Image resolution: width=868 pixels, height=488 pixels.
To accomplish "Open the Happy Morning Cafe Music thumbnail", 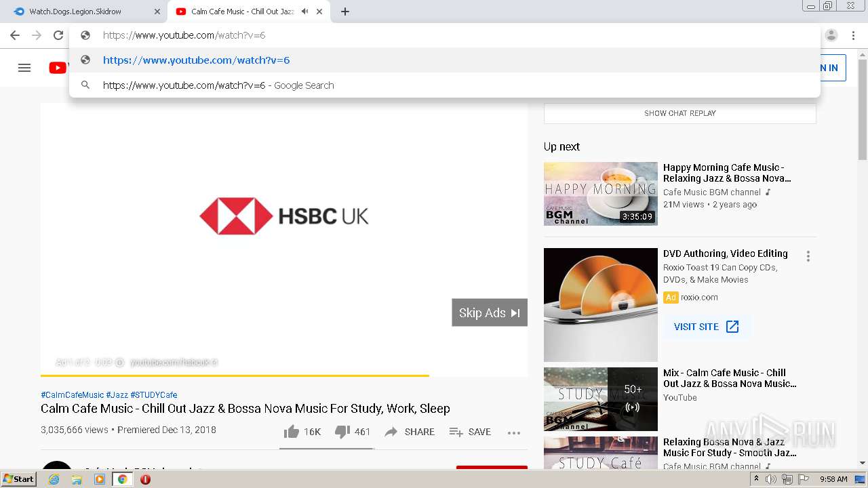I will pos(601,194).
